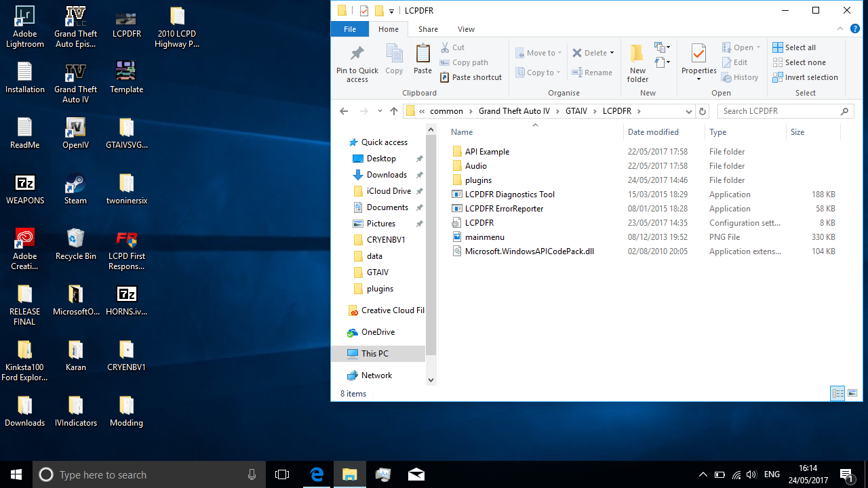Open the File menu tab
This screenshot has height=488, width=868.
click(350, 29)
